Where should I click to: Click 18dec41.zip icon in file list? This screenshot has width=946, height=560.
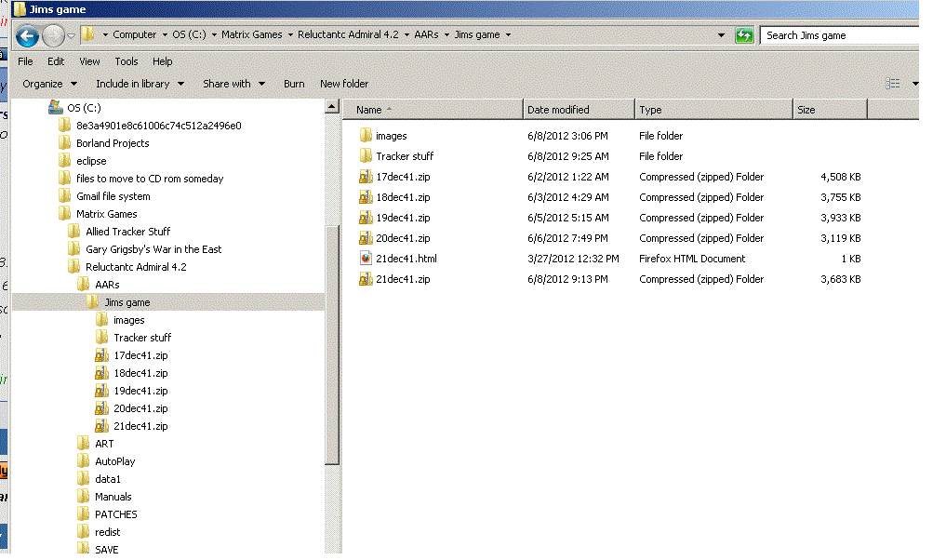(366, 196)
